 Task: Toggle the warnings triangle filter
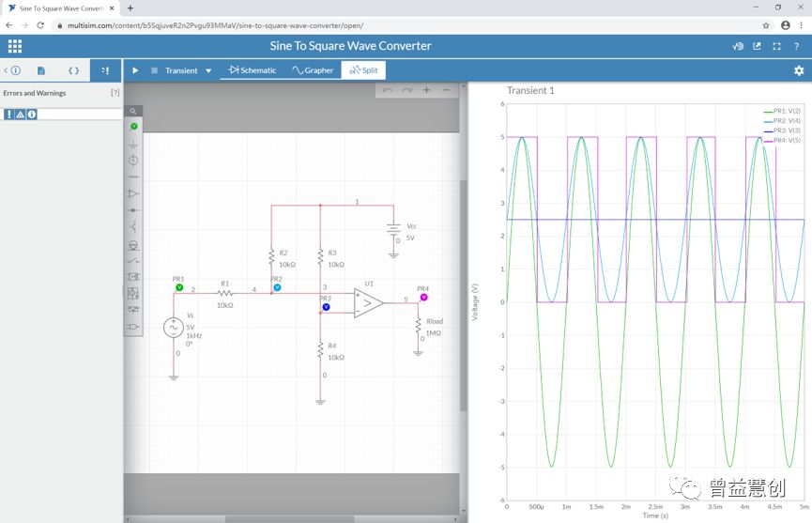(x=20, y=115)
